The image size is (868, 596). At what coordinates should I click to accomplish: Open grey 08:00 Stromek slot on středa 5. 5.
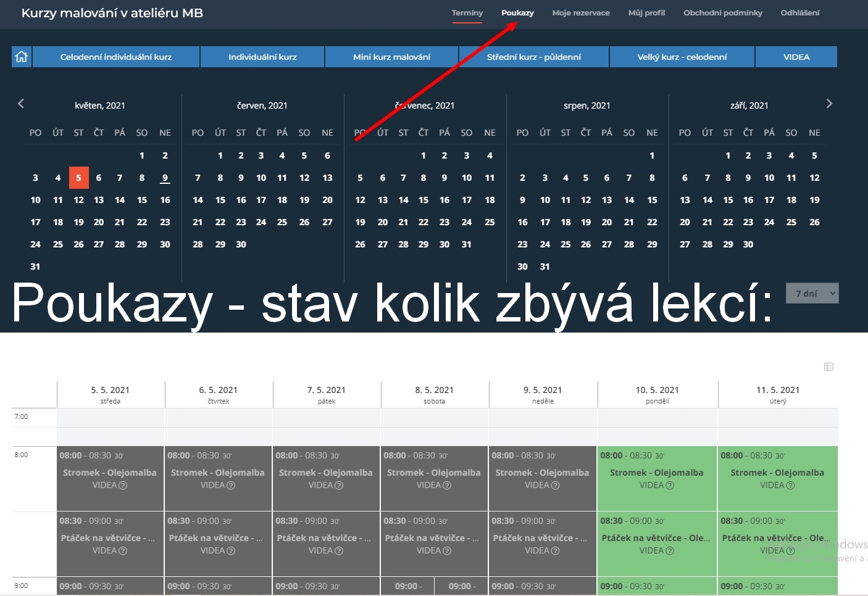pos(110,478)
